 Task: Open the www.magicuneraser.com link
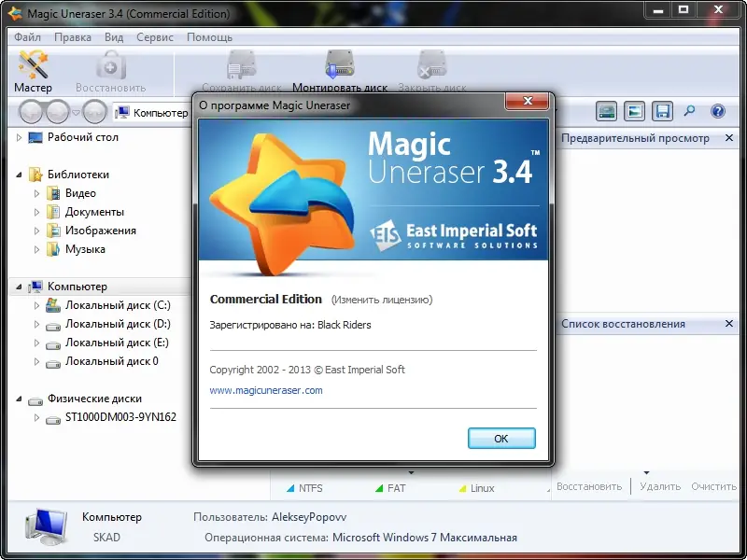coord(266,390)
